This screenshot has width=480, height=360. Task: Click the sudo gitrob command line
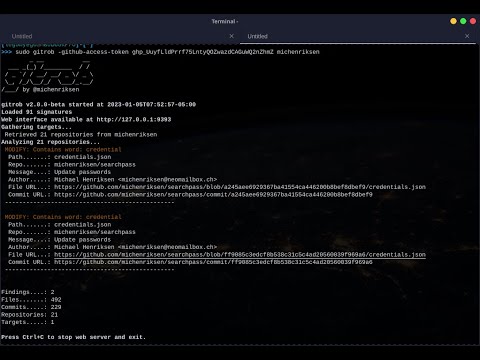[x=160, y=52]
